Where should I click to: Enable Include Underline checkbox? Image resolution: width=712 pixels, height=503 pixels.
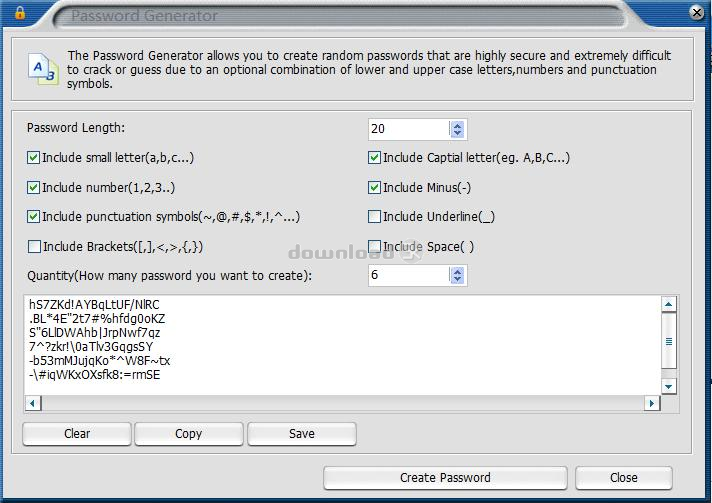[x=374, y=217]
